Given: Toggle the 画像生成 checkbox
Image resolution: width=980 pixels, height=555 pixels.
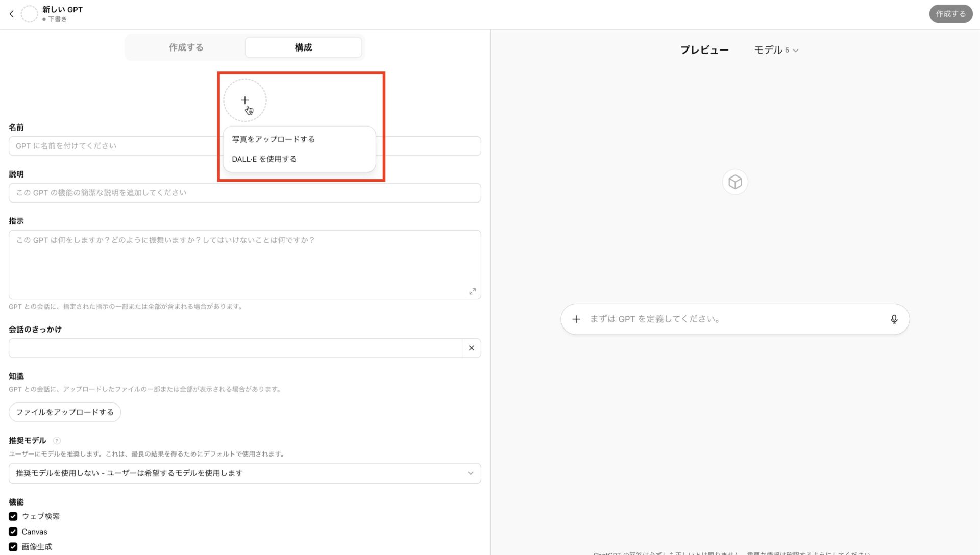Looking at the screenshot, I should tap(13, 546).
